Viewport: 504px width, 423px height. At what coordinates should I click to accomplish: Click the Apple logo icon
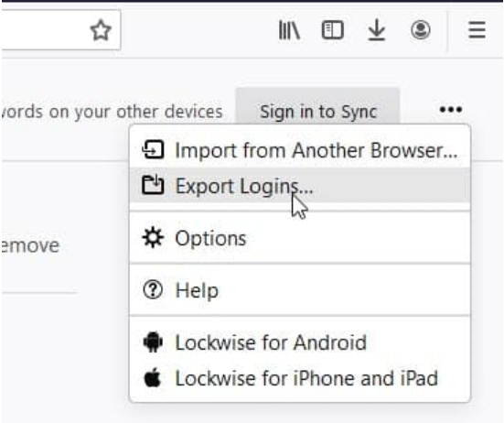pos(153,377)
